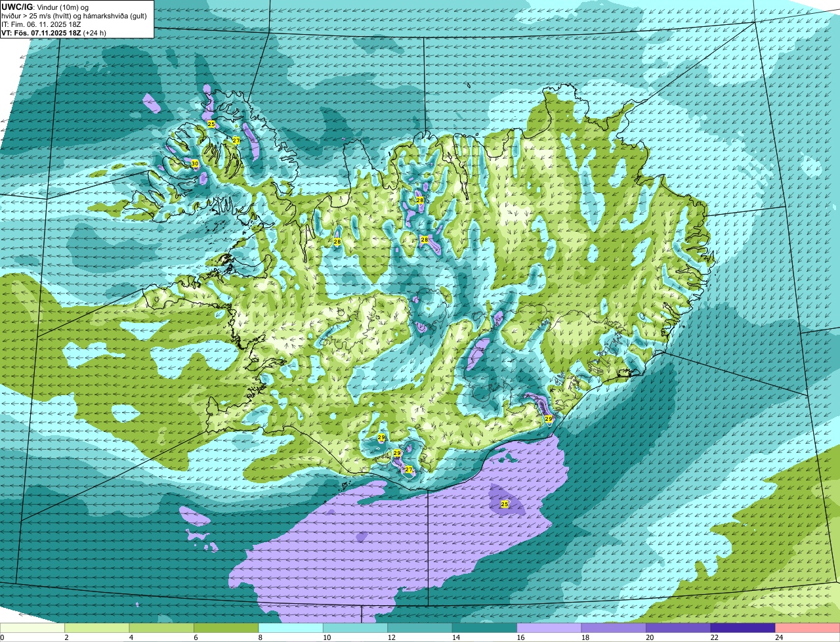Pick the 12–14 m/s teal scale segment

click(x=420, y=628)
